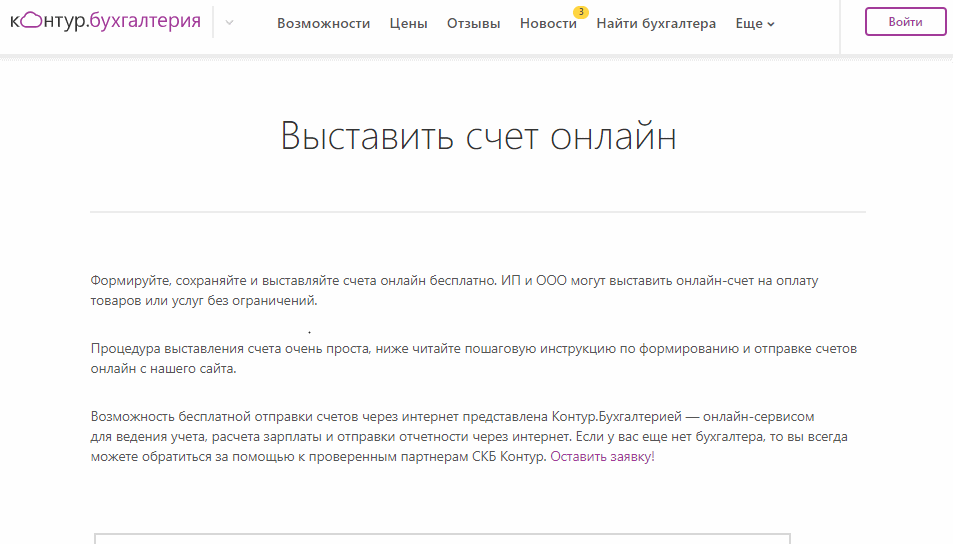
Task: Expand the product switcher chevron beside logo
Action: 229,23
